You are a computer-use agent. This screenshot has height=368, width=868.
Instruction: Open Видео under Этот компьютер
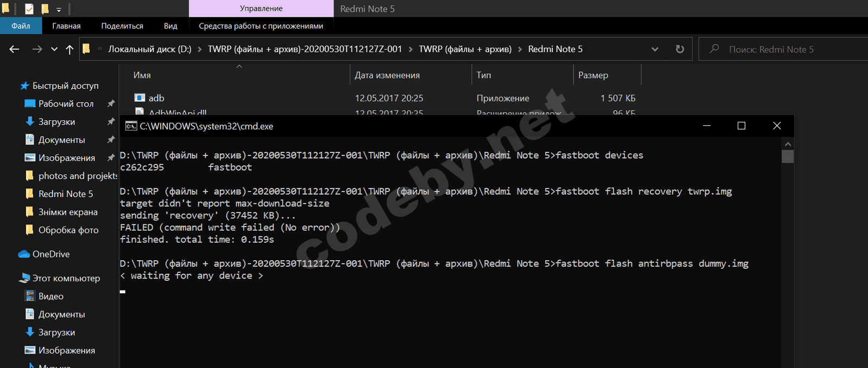(51, 296)
